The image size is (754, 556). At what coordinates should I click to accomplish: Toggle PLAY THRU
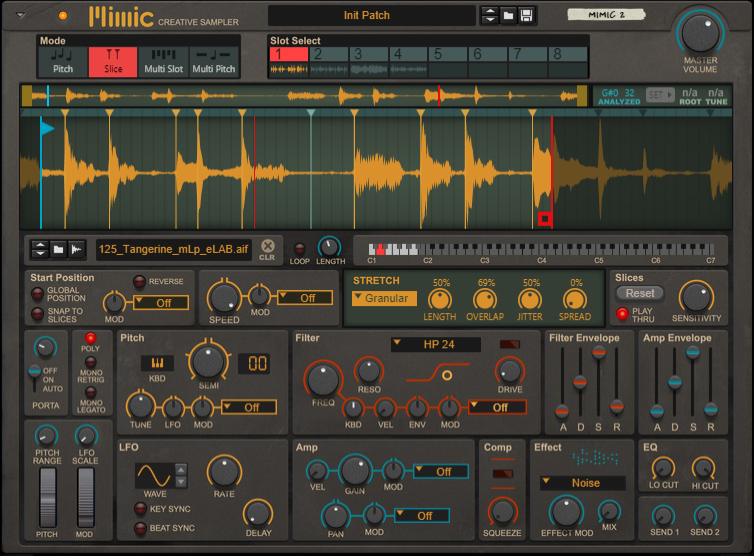tap(622, 314)
